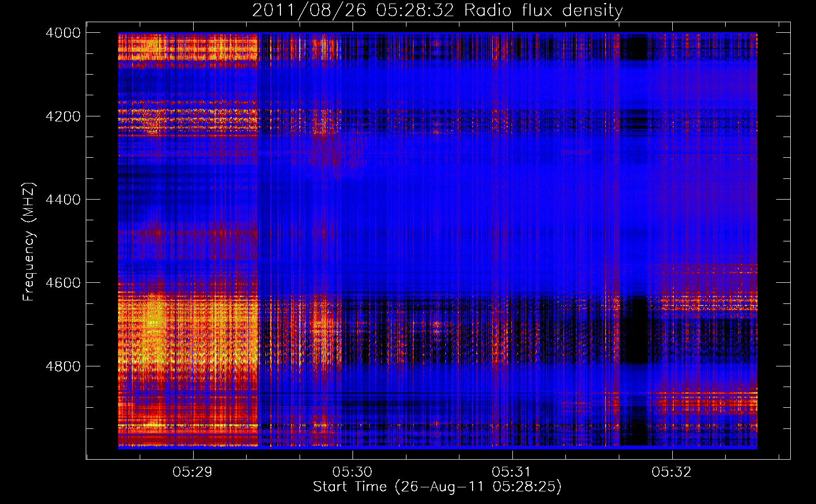Screen dimensions: 816x504
Task: Click the 05:30 time axis label
Action: (352, 472)
